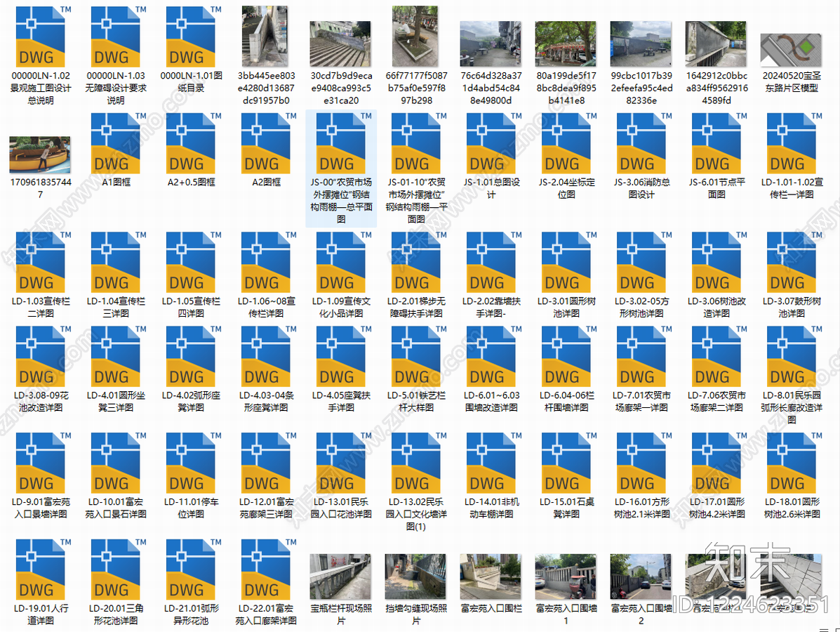
Task: Open round bench photo 1709618357447
Action: pyautogui.click(x=40, y=155)
